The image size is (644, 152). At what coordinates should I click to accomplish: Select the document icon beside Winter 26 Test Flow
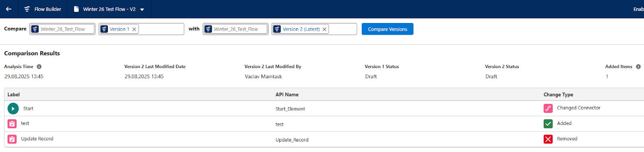(x=76, y=9)
